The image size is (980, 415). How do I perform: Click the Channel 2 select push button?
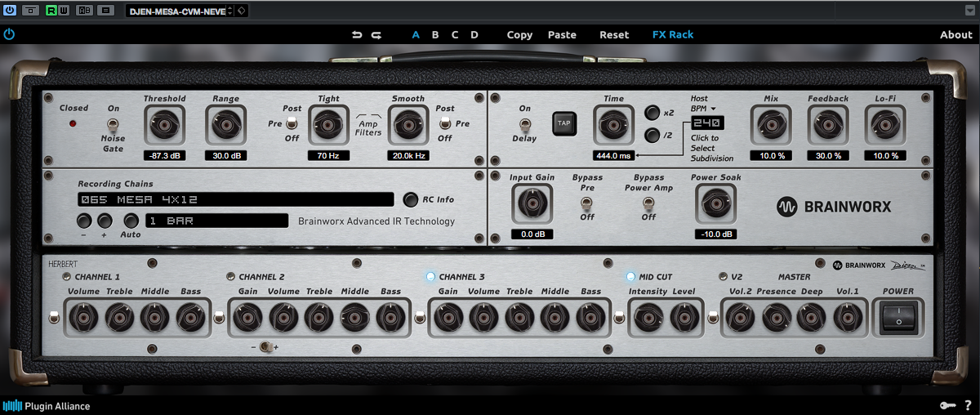(x=218, y=317)
